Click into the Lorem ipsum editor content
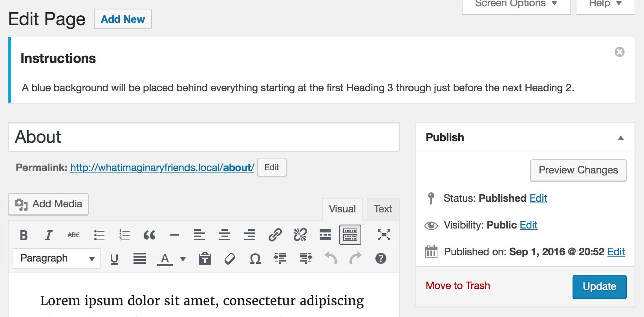The image size is (644, 317). point(202,300)
